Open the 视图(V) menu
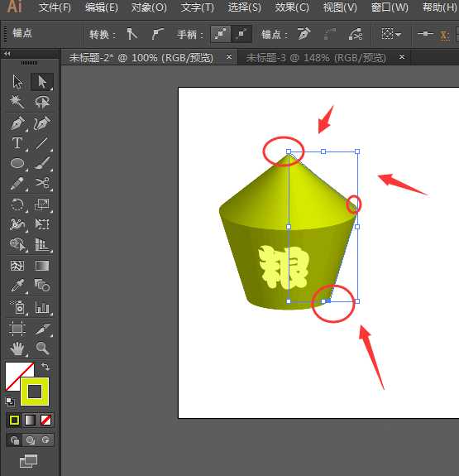 [x=340, y=7]
